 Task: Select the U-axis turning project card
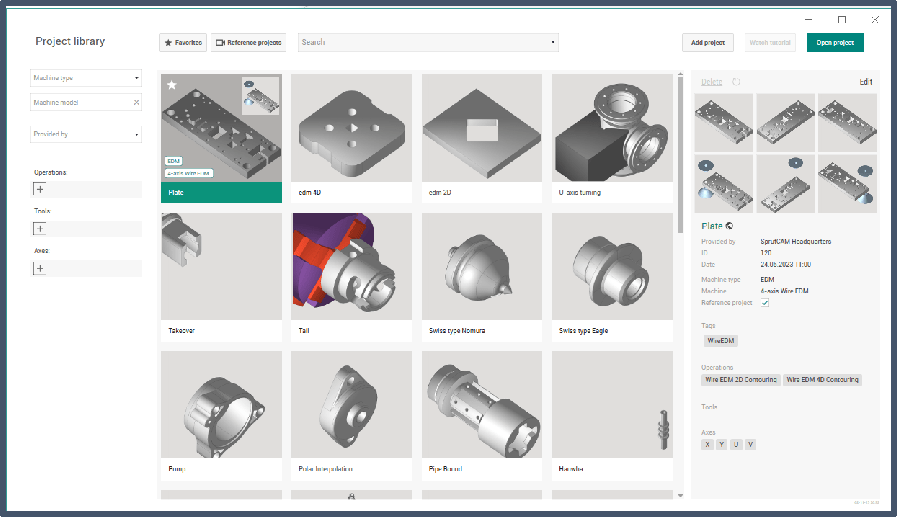click(612, 138)
